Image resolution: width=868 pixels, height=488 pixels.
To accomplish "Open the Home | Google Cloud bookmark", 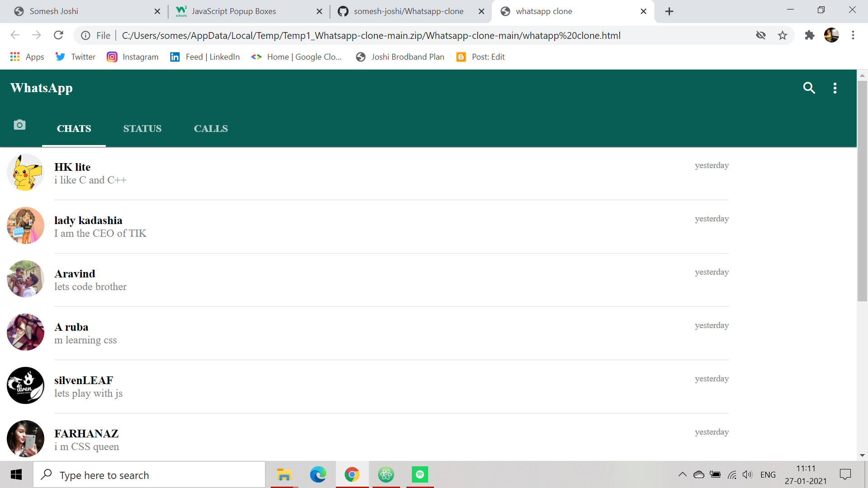I will click(297, 57).
